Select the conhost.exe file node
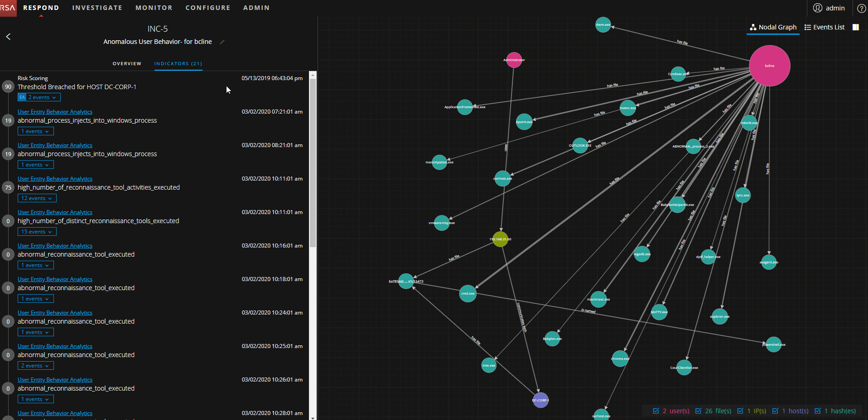The image size is (868, 420). (x=502, y=178)
